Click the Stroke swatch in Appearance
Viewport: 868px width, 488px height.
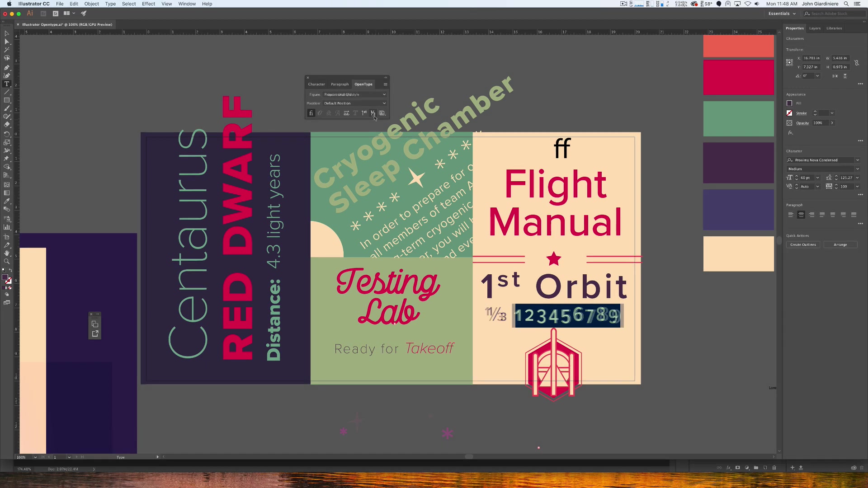789,113
